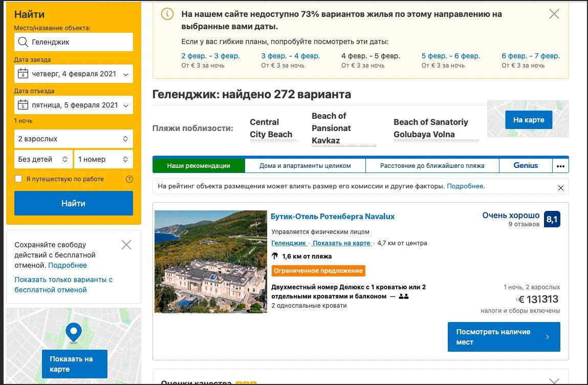Open the check-in date dropdown

pos(74,74)
